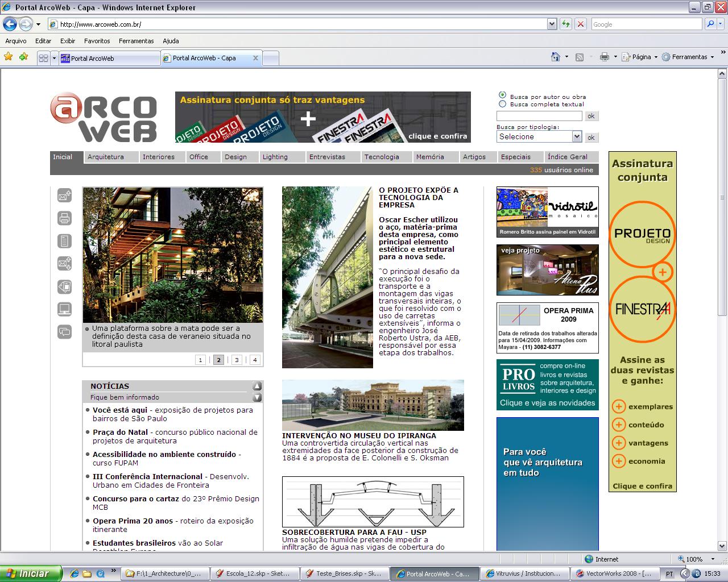Open the address bar URL dropdown
The width and height of the screenshot is (728, 582).
point(552,24)
